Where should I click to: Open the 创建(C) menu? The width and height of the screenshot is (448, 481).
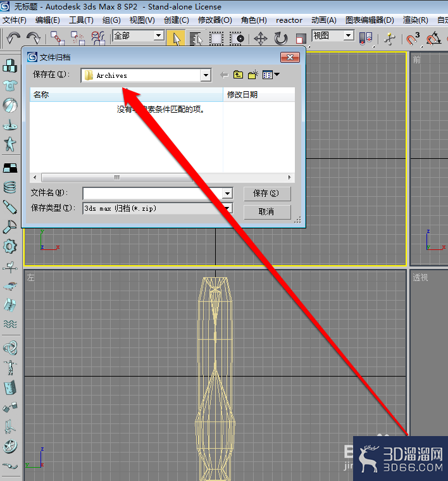[176, 20]
